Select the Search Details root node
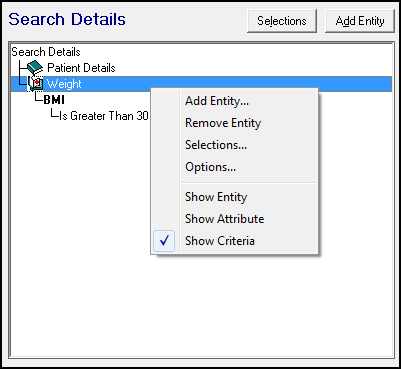 click(46, 52)
